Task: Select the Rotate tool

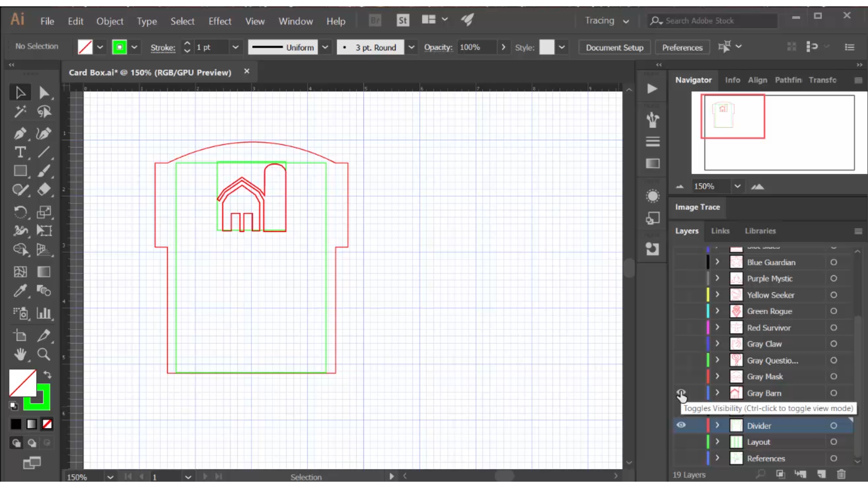Action: (20, 211)
